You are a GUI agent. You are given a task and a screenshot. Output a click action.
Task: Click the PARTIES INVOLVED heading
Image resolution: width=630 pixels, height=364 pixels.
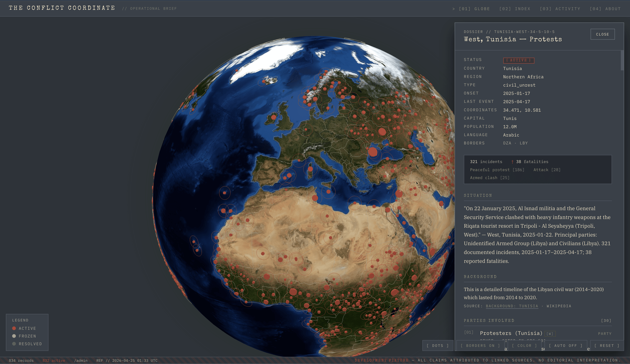(489, 321)
